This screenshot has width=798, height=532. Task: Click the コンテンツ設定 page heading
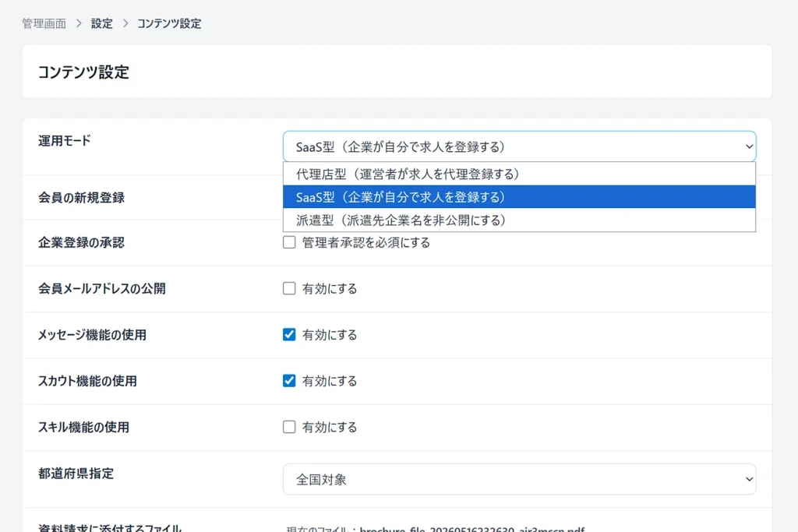coord(83,72)
